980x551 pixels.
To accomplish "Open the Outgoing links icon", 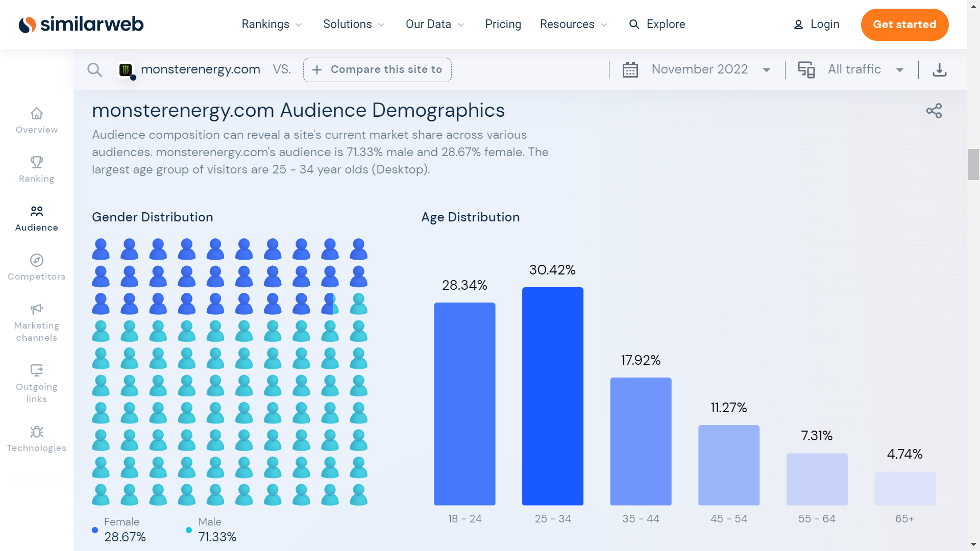I will click(37, 370).
